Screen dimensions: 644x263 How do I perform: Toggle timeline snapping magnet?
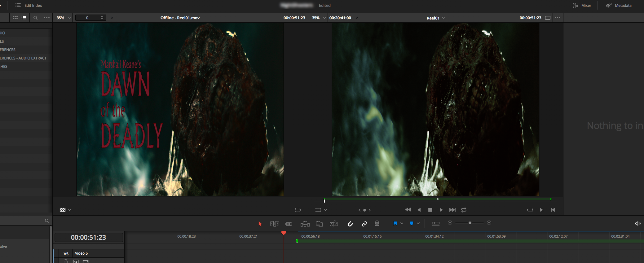350,224
